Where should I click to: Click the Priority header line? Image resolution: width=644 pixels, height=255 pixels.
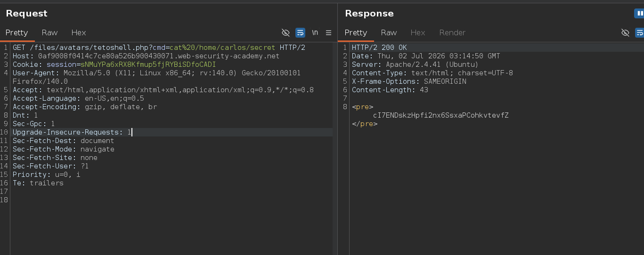[47, 175]
